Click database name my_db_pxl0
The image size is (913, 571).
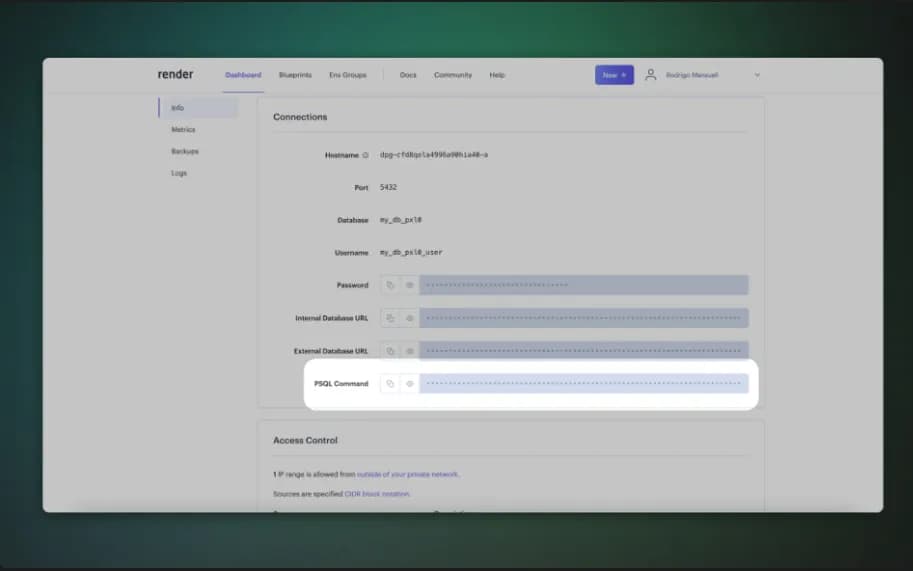pyautogui.click(x=401, y=220)
